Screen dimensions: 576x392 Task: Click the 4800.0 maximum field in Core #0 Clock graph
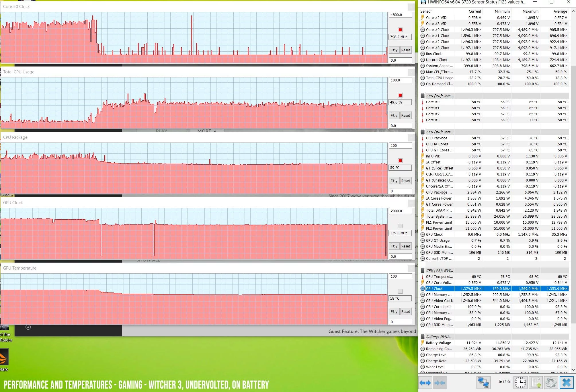[400, 15]
